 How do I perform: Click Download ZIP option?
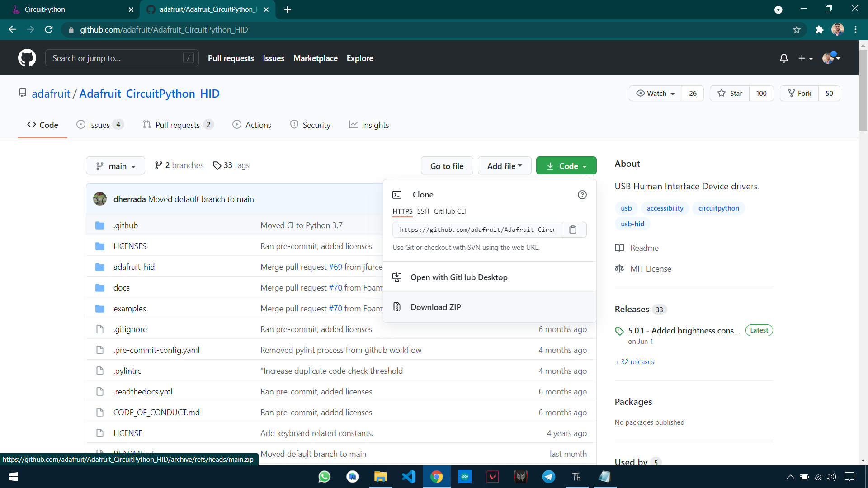pos(435,307)
